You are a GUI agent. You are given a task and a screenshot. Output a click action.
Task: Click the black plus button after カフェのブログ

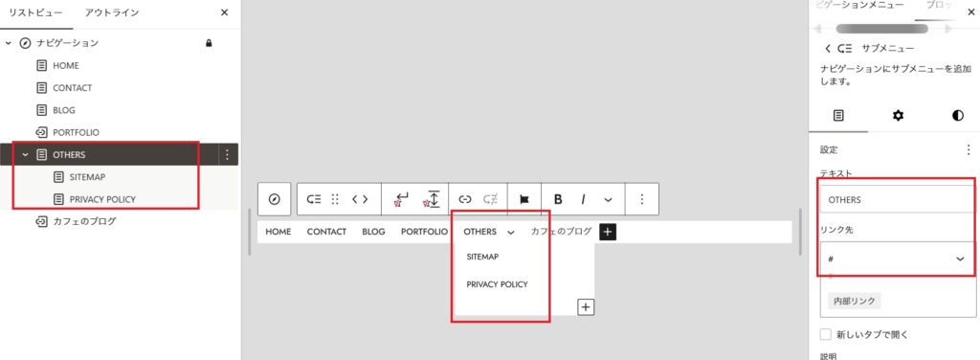(608, 232)
